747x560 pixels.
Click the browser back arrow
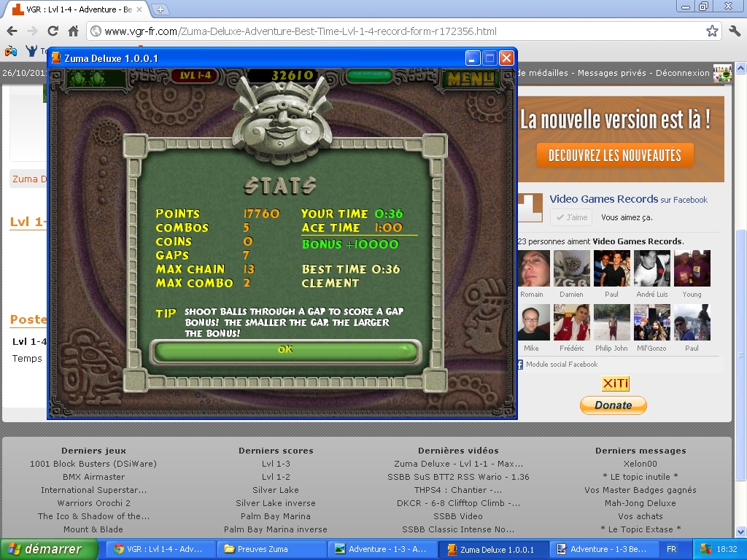click(x=12, y=31)
